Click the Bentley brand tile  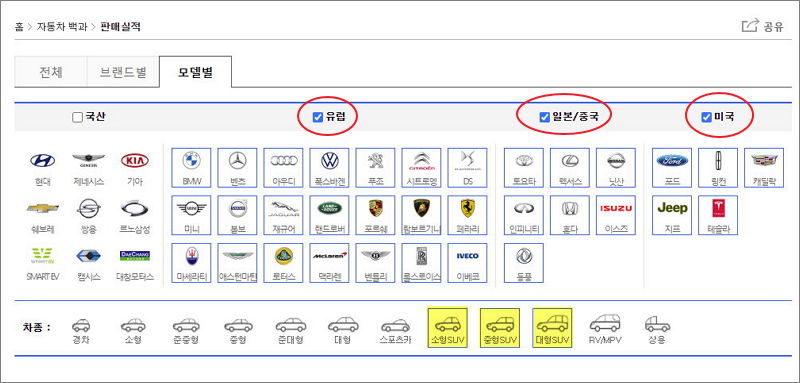pos(376,263)
